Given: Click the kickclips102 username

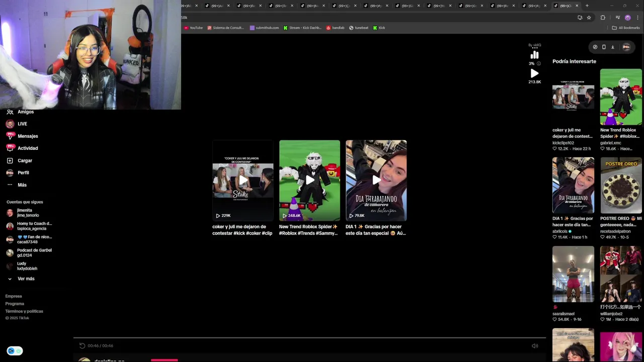Looking at the screenshot, I should (563, 143).
